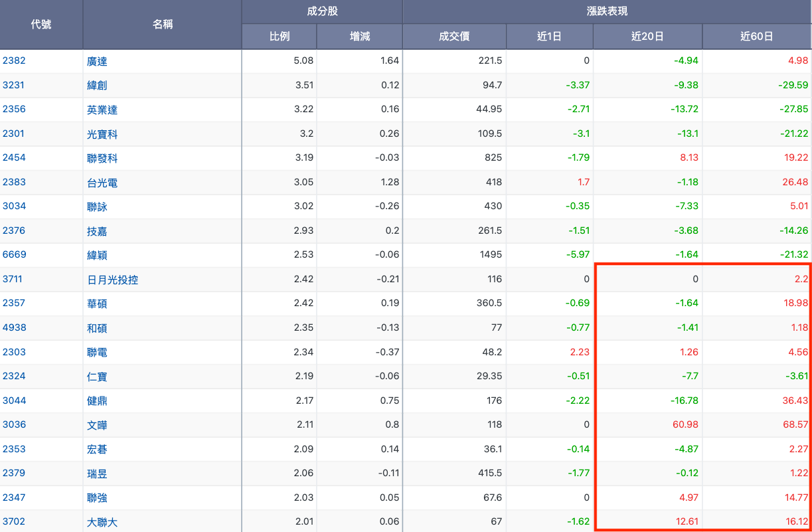Viewport: 812px width, 532px height.
Task: Open 聯發科 stock details
Action: pyautogui.click(x=102, y=158)
